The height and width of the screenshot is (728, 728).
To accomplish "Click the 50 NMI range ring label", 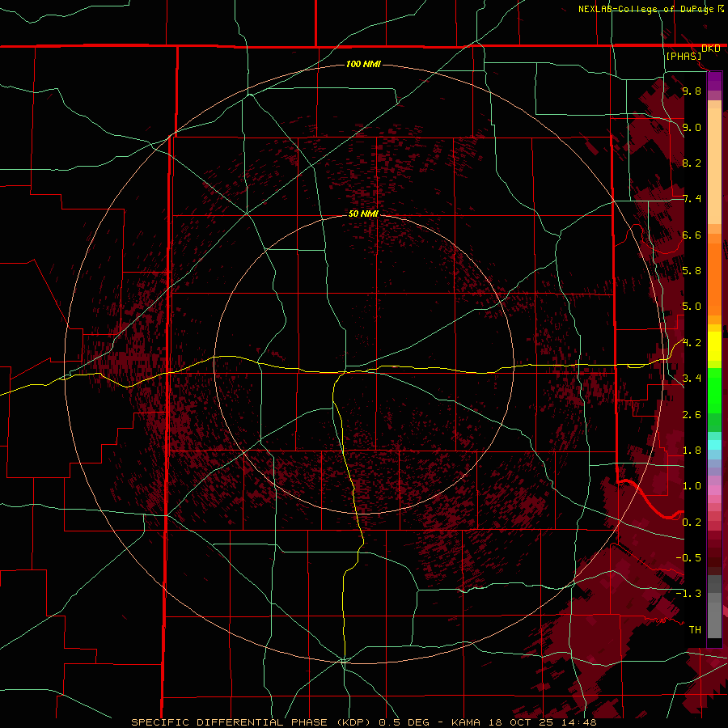I will point(363,214).
